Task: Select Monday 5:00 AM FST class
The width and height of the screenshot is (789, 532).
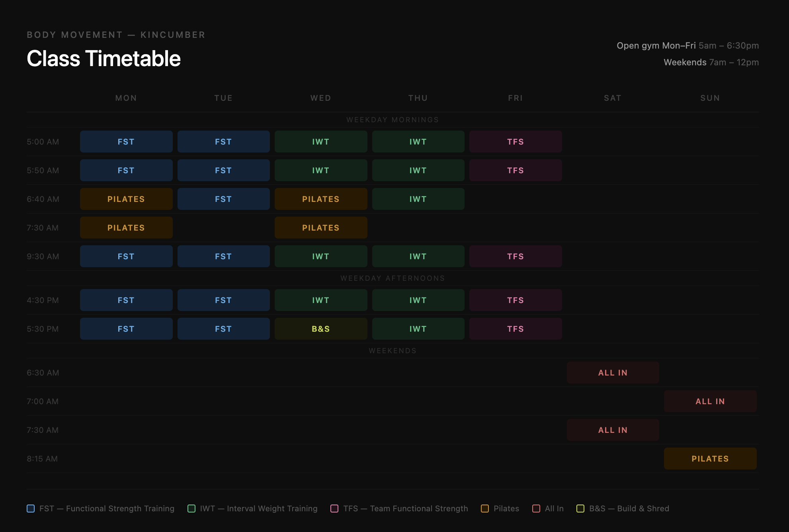Action: coord(126,142)
